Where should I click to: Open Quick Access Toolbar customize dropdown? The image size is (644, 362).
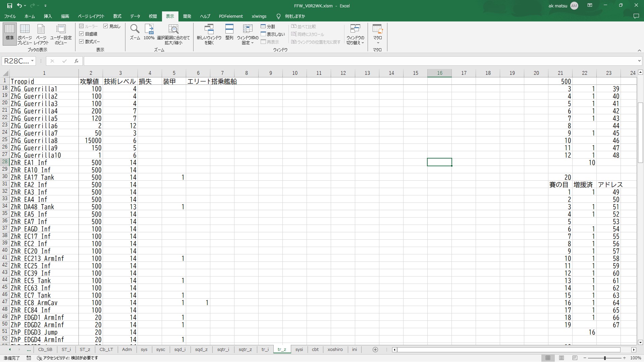pyautogui.click(x=45, y=6)
